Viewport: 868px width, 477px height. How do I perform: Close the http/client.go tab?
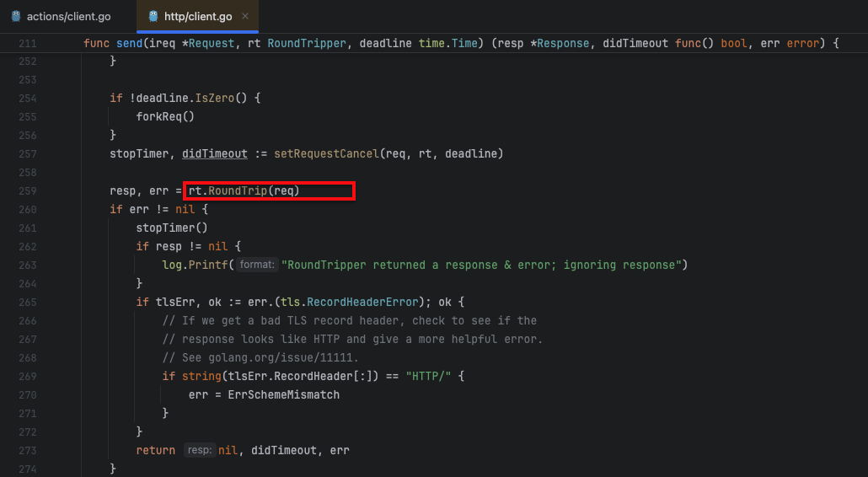pos(245,17)
